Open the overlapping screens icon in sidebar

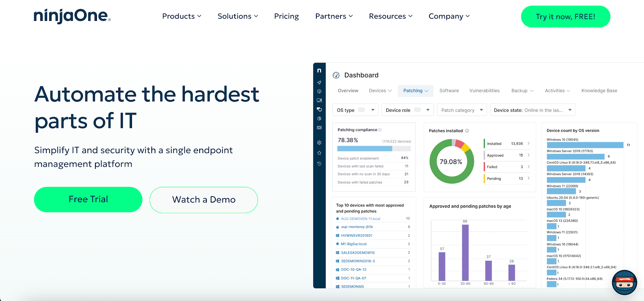(x=319, y=109)
